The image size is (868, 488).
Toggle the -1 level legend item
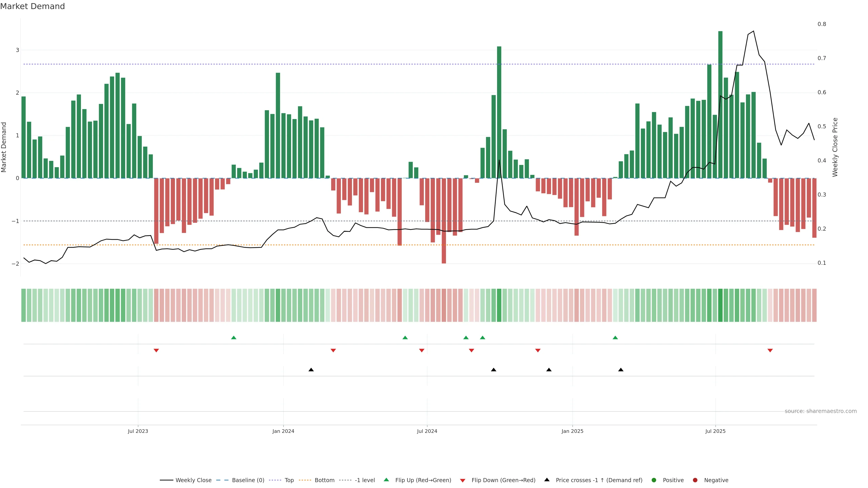point(365,480)
